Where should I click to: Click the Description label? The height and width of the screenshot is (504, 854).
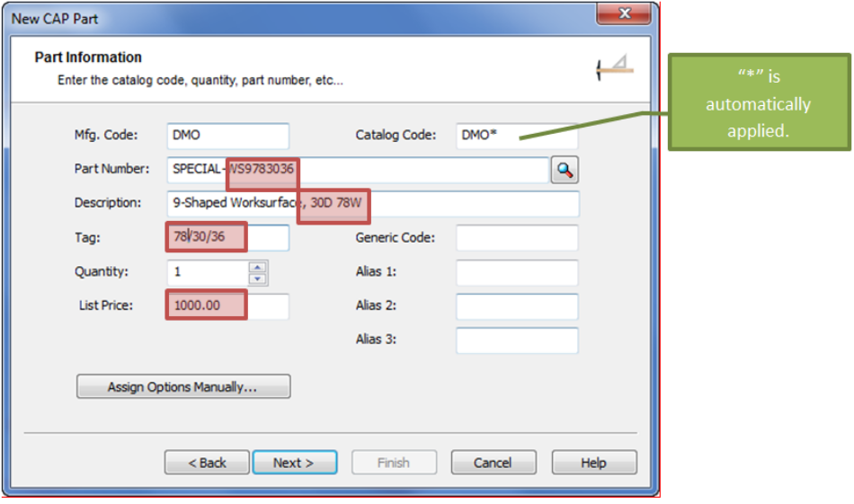tap(108, 203)
